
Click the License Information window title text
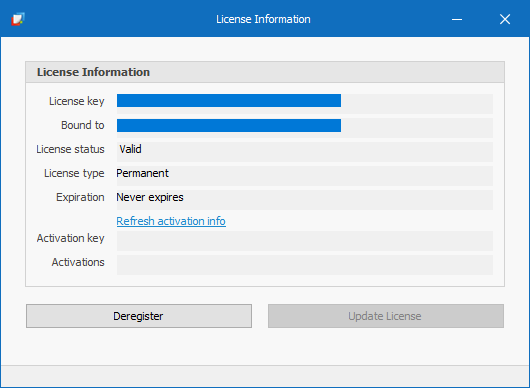tap(263, 19)
